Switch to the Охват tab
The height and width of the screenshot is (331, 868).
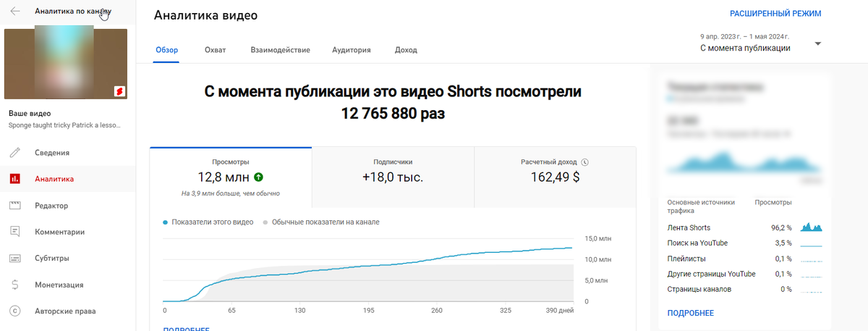[x=215, y=50]
